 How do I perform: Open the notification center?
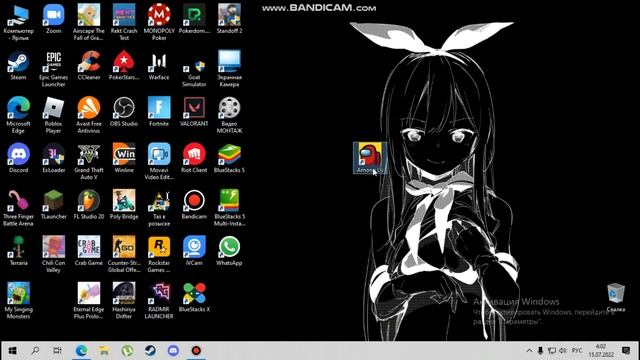coord(626,351)
